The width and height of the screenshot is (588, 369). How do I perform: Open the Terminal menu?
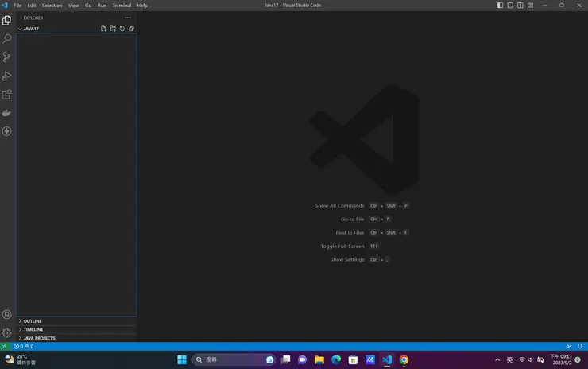[122, 6]
